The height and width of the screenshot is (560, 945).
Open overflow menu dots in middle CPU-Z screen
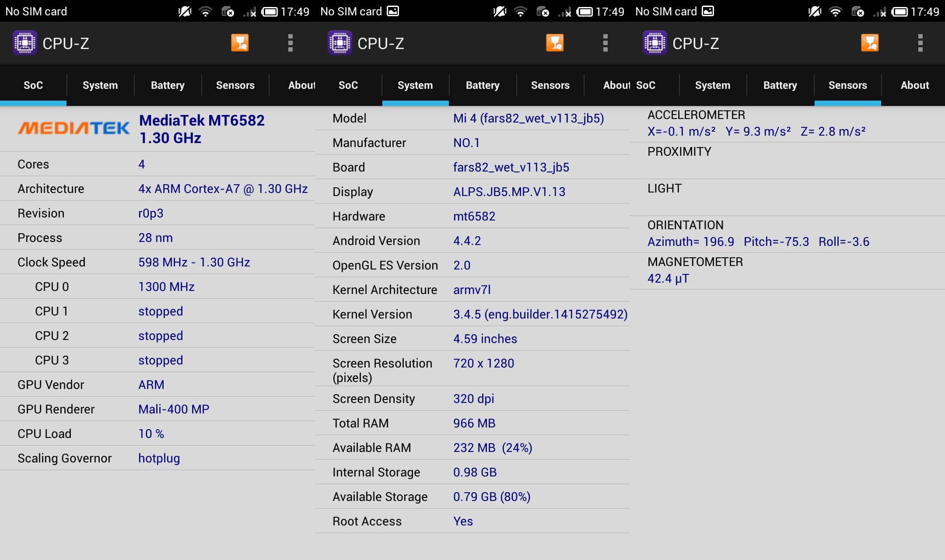click(605, 43)
